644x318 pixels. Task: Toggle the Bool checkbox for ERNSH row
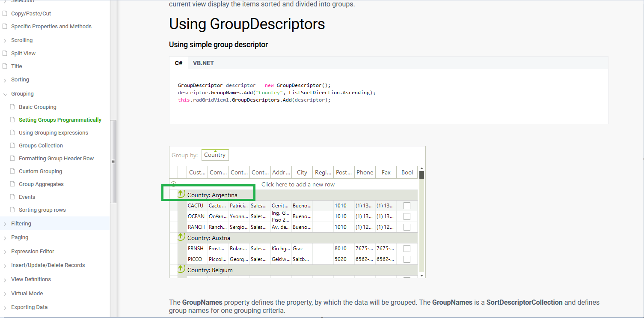(407, 249)
